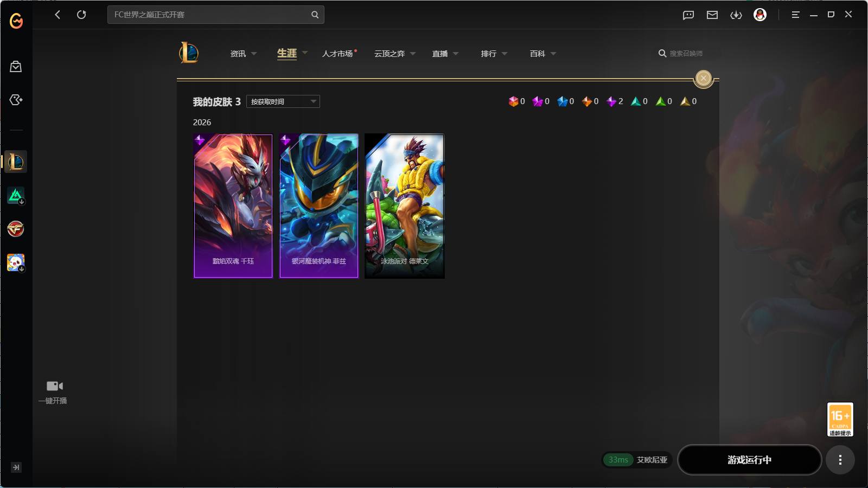
Task: Open the download manager icon
Action: (736, 15)
